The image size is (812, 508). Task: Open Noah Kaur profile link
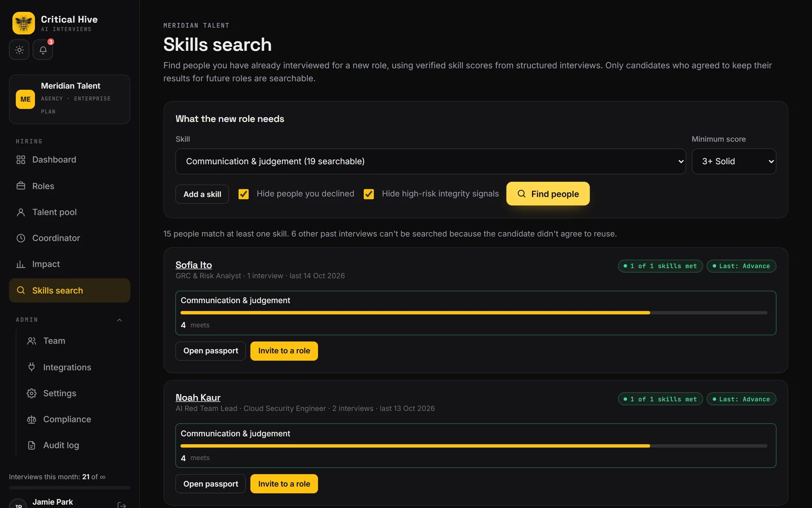[x=198, y=397]
